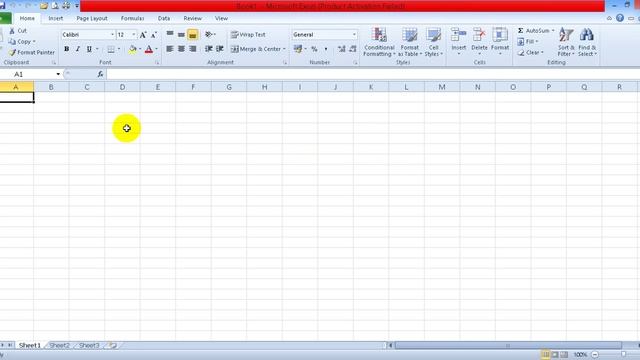Open font name Calibri dropdown
Screen dimensions: 640x360
coord(112,35)
